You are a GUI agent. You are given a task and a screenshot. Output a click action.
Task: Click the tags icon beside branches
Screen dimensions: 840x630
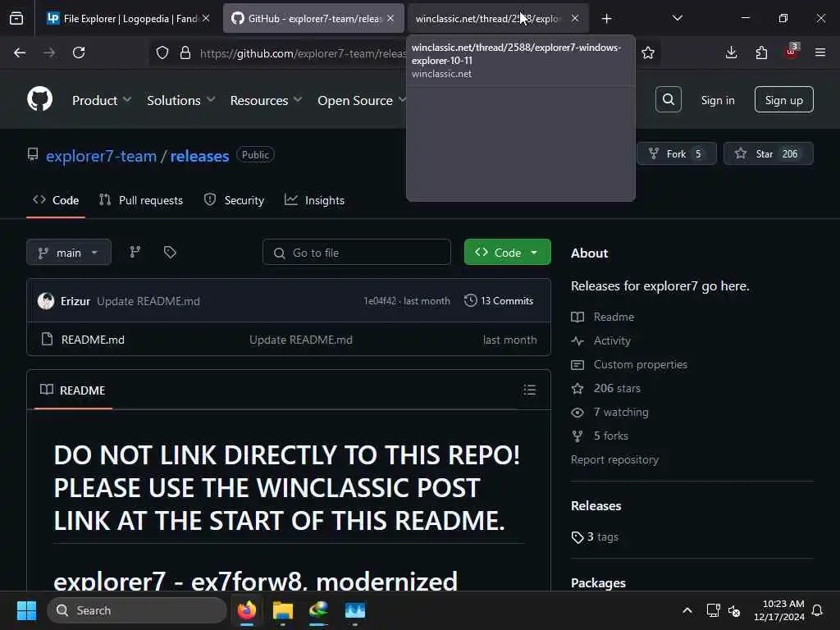pyautogui.click(x=170, y=252)
